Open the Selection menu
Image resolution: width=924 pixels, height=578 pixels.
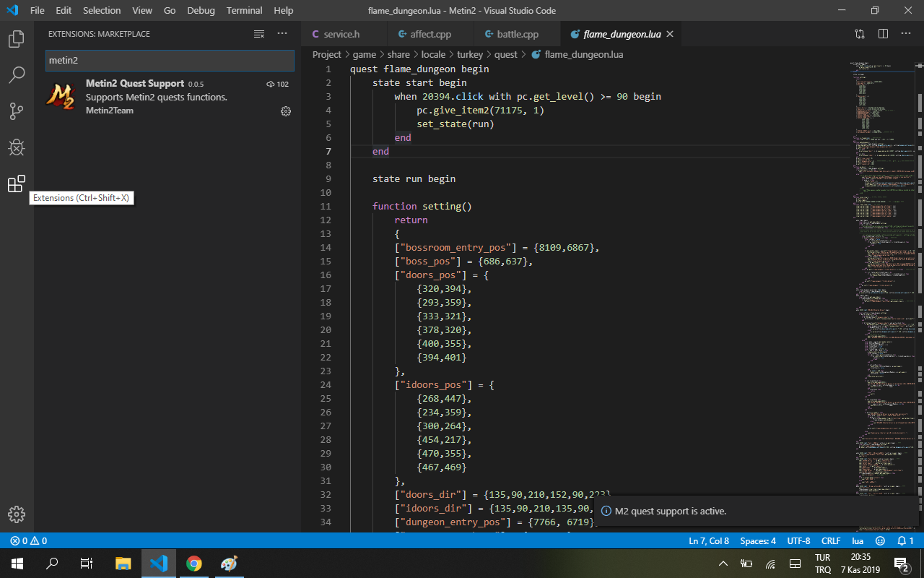[x=102, y=11]
